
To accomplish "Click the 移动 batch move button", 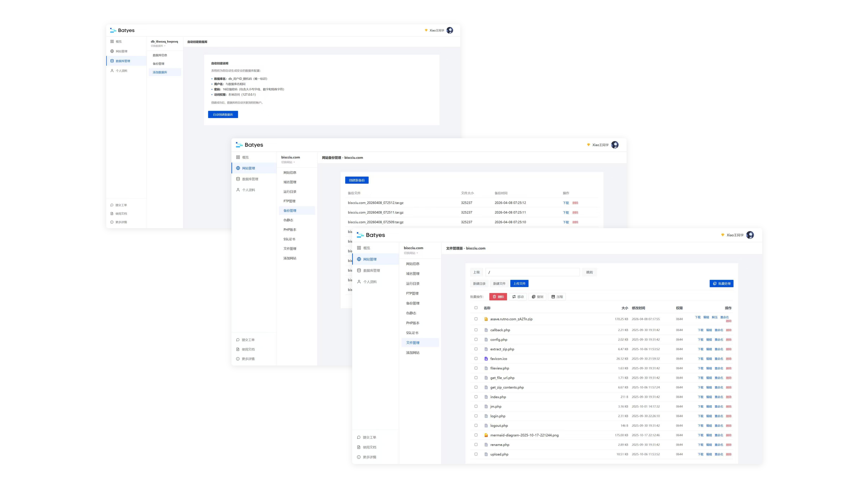I will pyautogui.click(x=518, y=297).
